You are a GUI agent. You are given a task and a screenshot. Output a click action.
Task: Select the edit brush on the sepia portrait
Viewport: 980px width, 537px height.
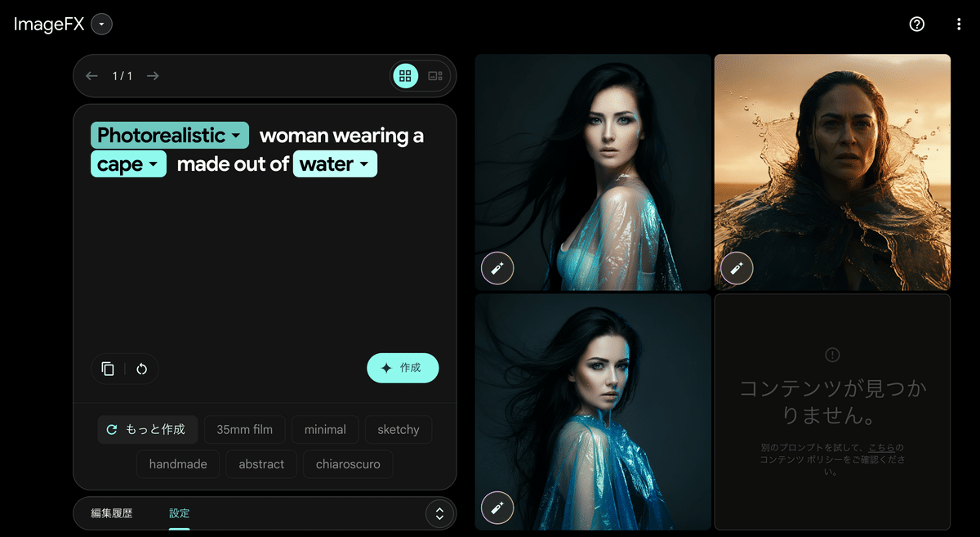[737, 268]
